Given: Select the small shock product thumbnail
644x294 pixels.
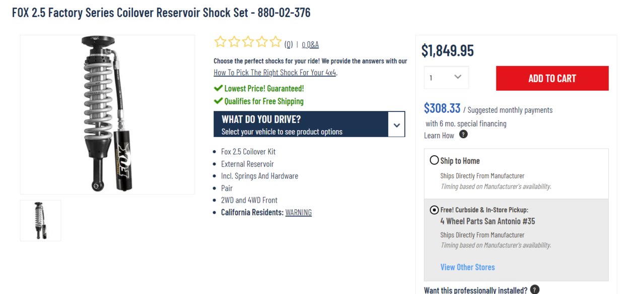Looking at the screenshot, I should 40,220.
